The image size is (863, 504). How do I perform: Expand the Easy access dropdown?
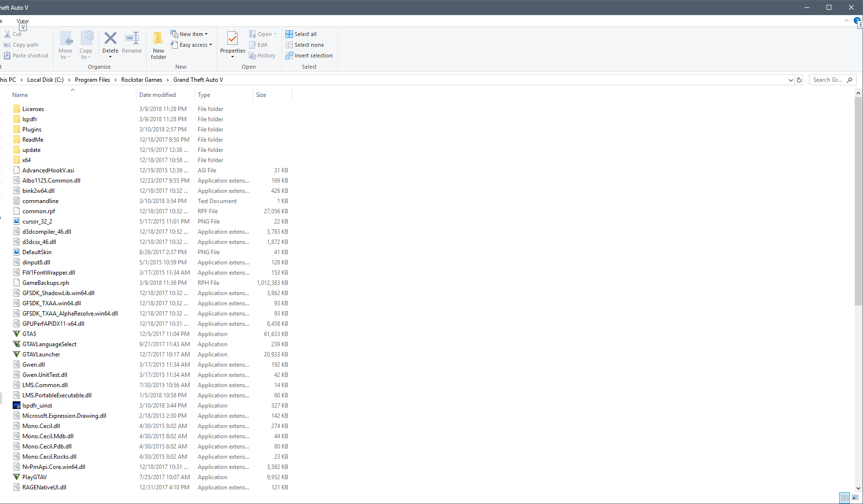(x=192, y=45)
